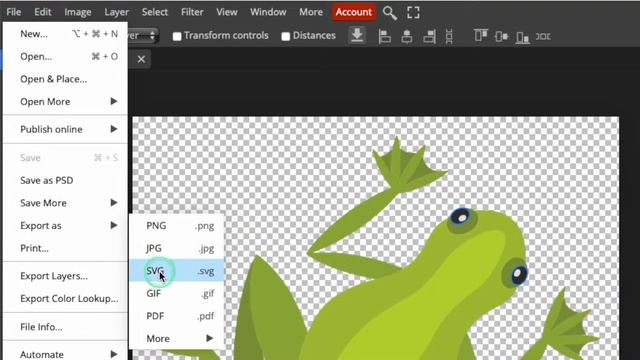The height and width of the screenshot is (360, 640).
Task: Expand the Publish online submenu
Action: click(x=65, y=129)
